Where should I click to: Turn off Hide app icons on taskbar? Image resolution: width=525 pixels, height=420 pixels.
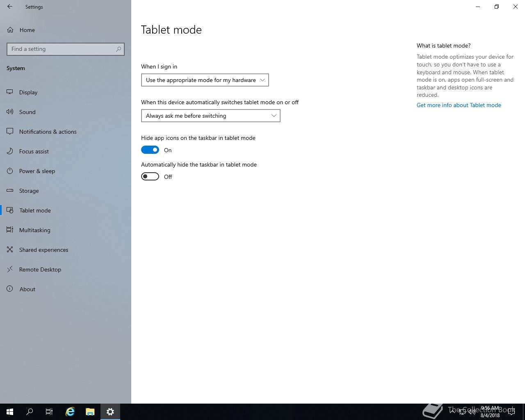[x=150, y=150]
